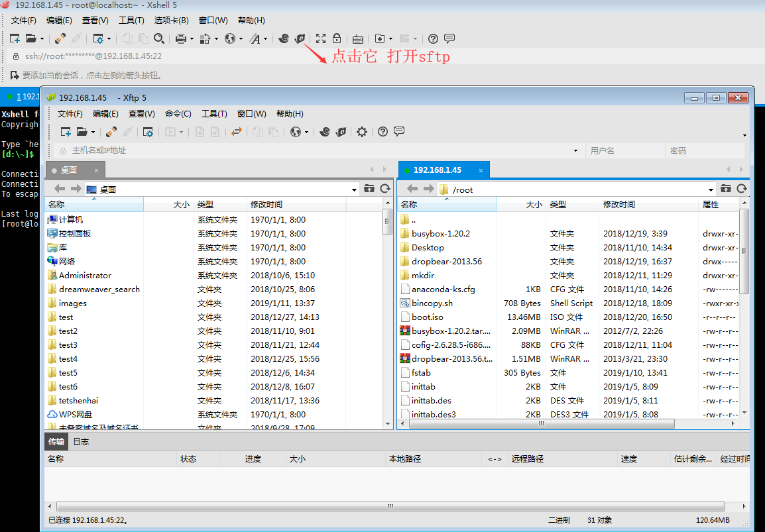
Task: Sort remote files by 大小 column header
Action: click(520, 204)
